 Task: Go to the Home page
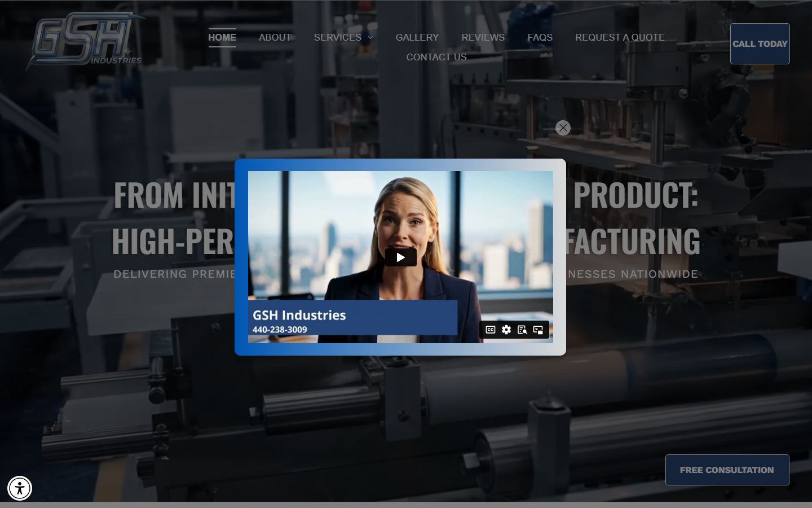click(x=222, y=37)
